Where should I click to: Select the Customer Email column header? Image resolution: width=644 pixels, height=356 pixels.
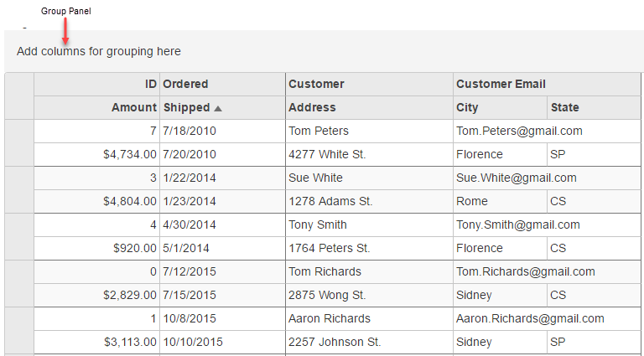[548, 84]
